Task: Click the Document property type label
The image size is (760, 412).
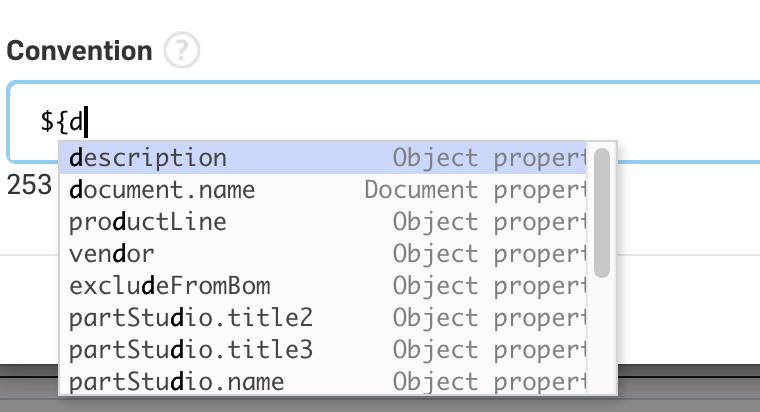Action: pos(475,190)
